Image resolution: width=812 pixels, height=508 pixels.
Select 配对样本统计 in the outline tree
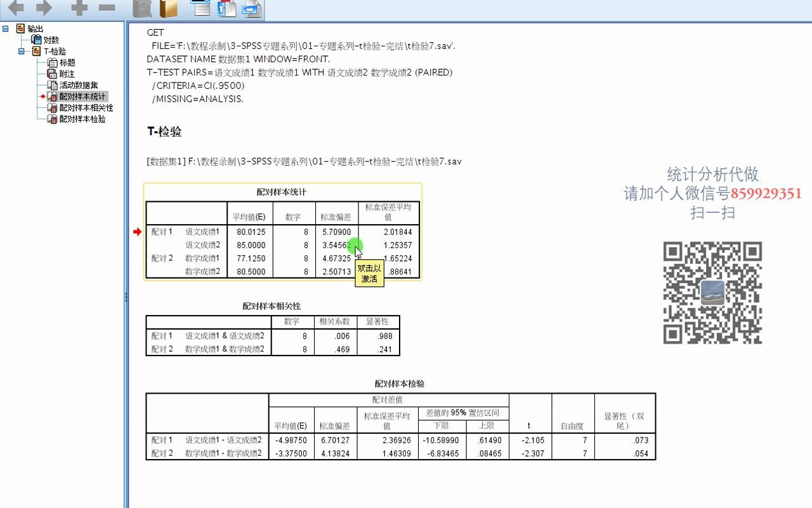82,97
